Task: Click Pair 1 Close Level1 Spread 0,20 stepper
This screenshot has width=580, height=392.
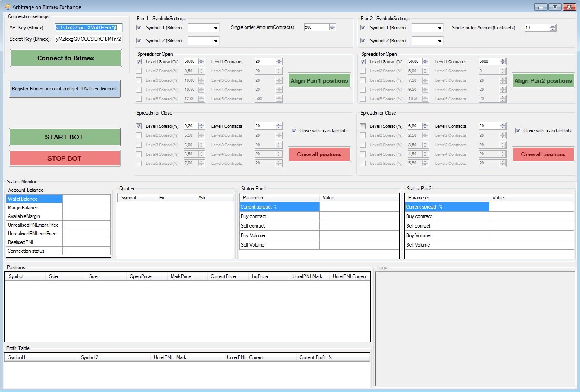Action: click(x=201, y=126)
